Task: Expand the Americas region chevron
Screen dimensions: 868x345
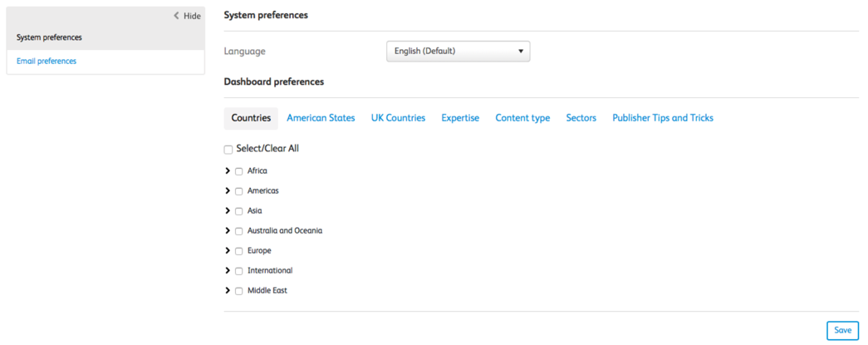Action: 228,190
